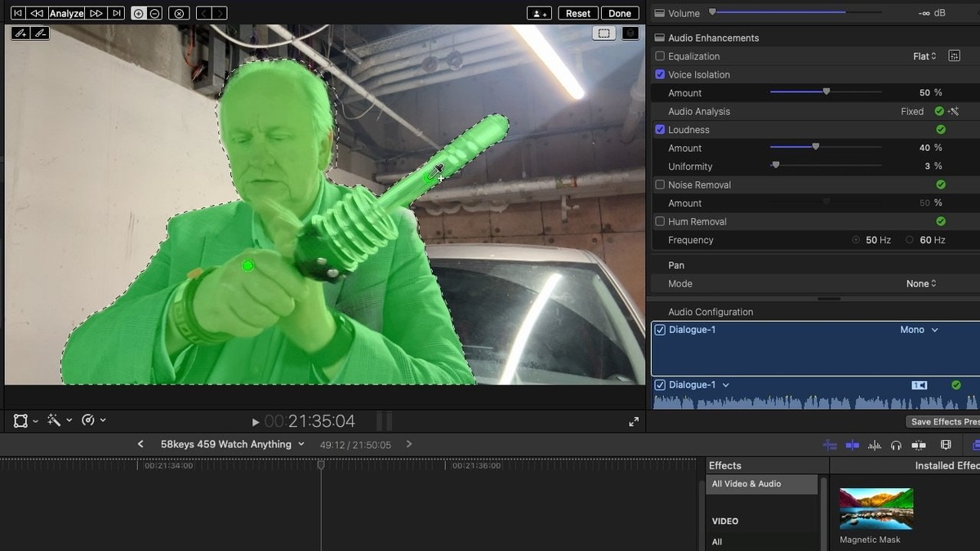Viewport: 980px width, 551px height.
Task: Open the Equalization Flat preset dropdown
Action: (x=924, y=56)
